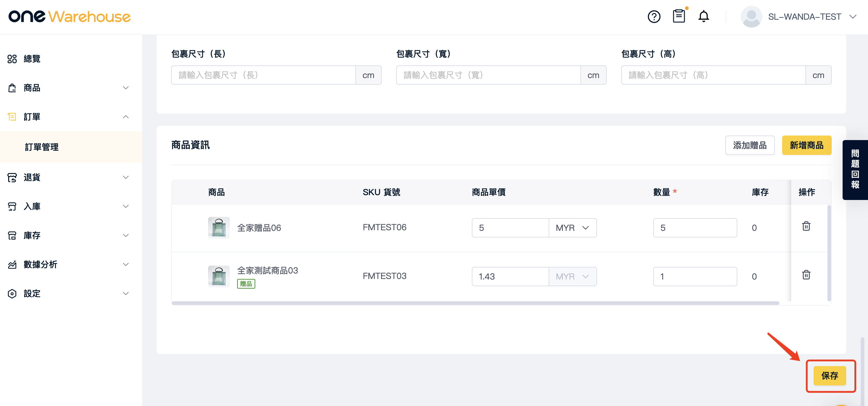The height and width of the screenshot is (406, 868).
Task: Click the one Warehouse logo
Action: pos(70,16)
